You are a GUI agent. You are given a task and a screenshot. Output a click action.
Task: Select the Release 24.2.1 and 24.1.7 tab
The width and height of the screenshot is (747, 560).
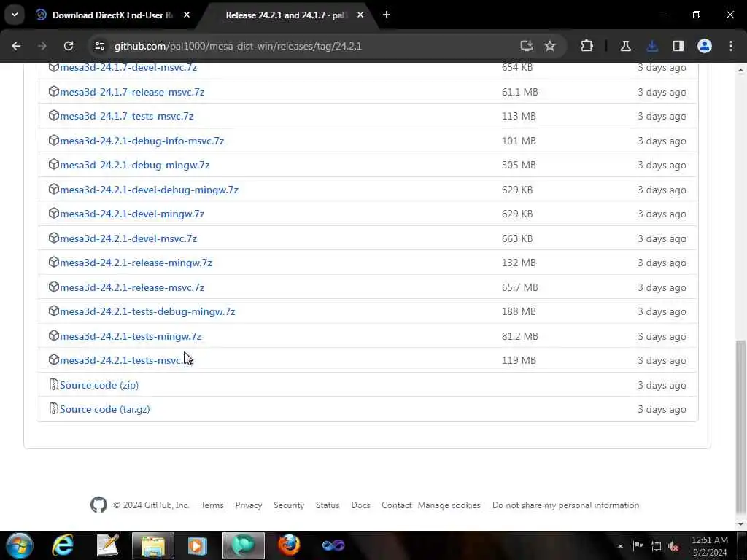pyautogui.click(x=285, y=15)
